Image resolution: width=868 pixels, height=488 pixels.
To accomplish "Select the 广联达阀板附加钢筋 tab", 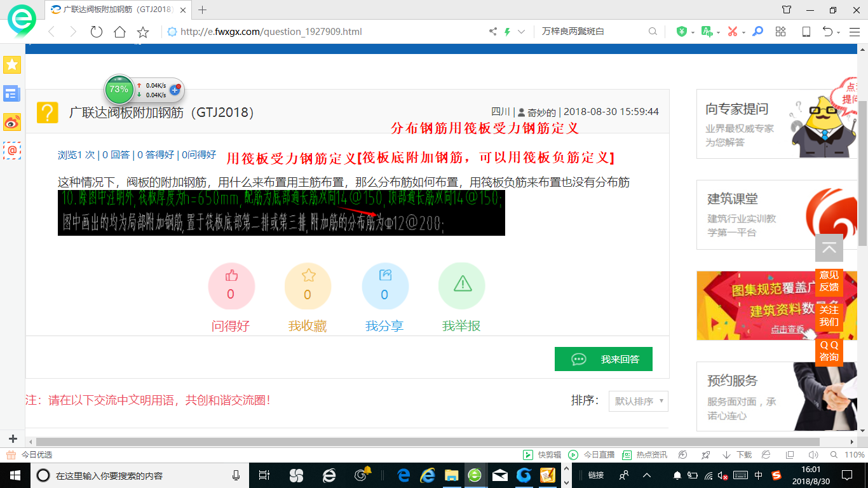I will 119,10.
